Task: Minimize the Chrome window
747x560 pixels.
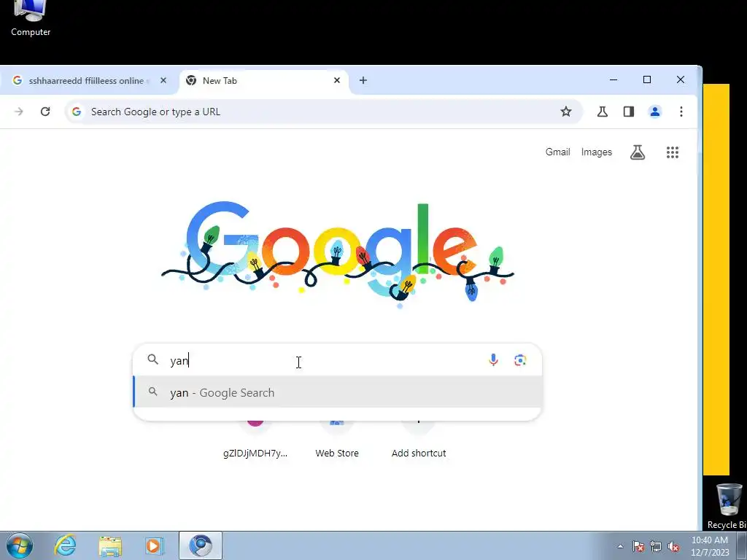Action: coord(614,80)
